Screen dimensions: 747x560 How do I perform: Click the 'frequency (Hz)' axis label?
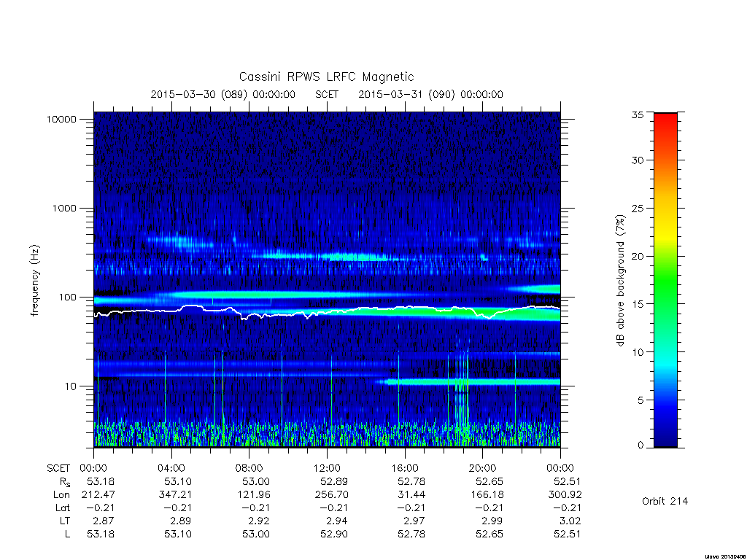[x=34, y=281]
